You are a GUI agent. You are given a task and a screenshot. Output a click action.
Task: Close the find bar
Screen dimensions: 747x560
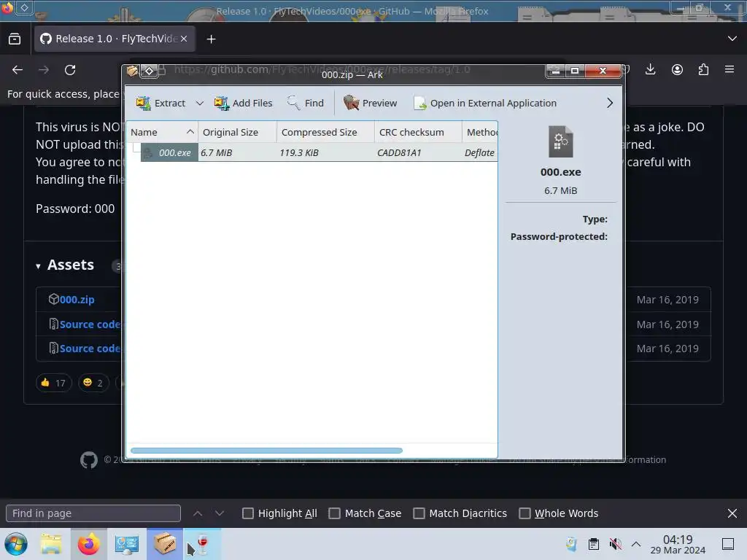(732, 513)
